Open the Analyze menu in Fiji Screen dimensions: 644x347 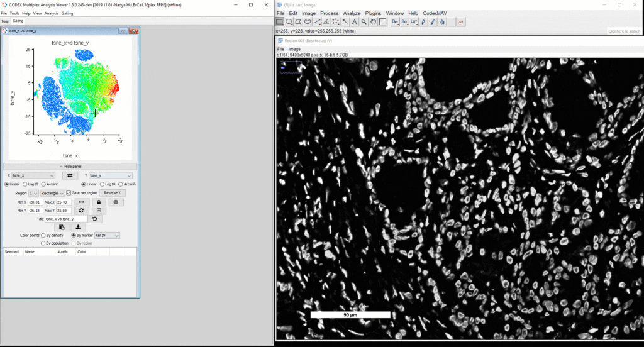[352, 13]
